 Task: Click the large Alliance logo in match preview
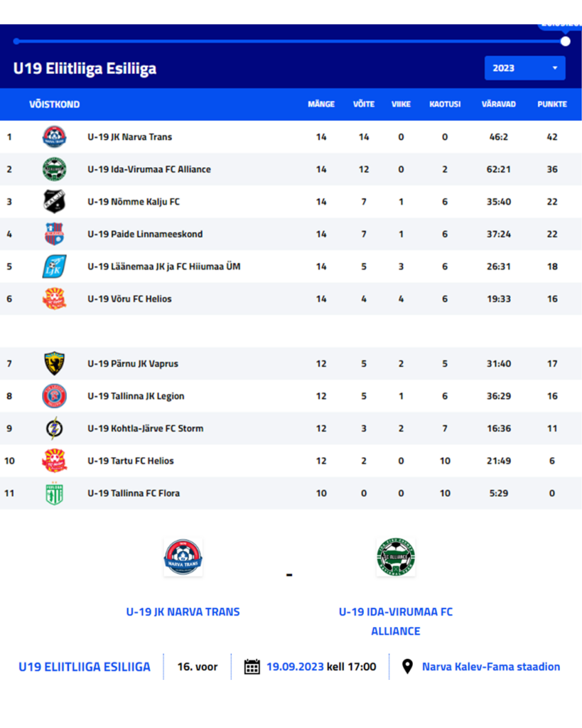click(x=396, y=557)
